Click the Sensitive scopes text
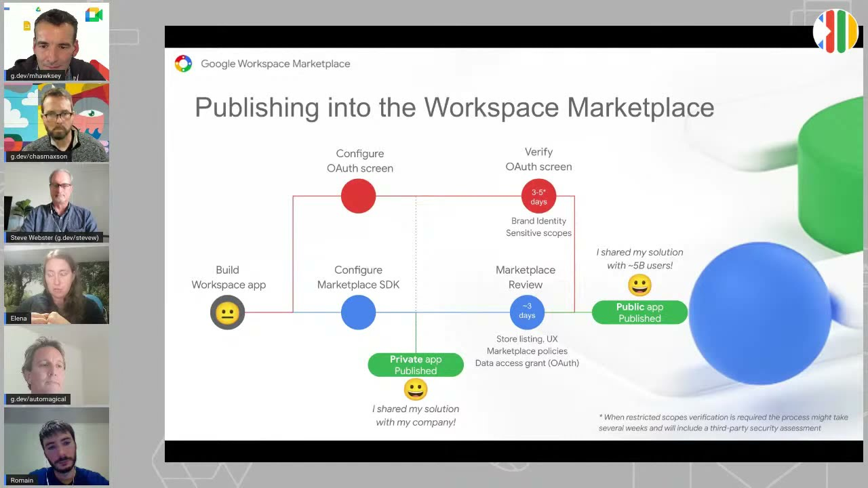868x488 pixels. pos(538,233)
